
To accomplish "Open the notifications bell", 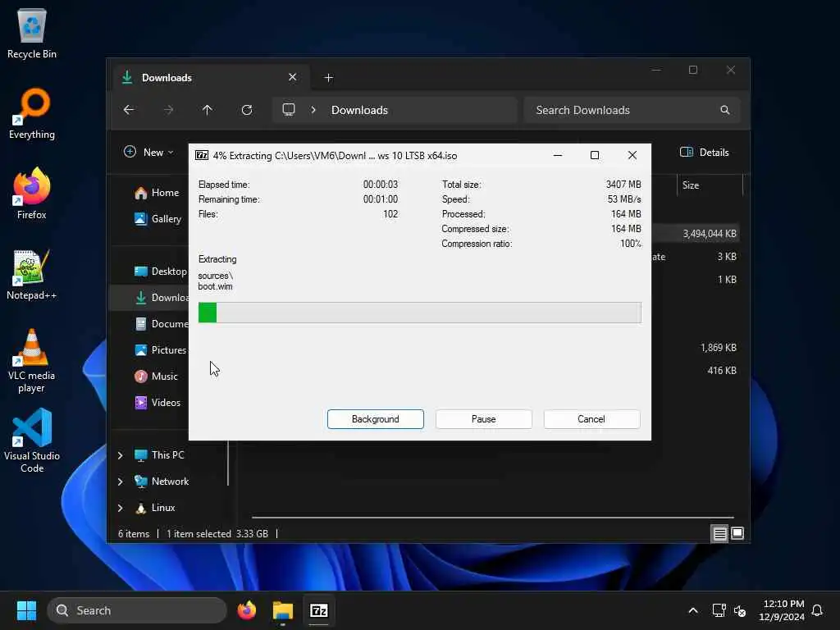I will [x=818, y=610].
